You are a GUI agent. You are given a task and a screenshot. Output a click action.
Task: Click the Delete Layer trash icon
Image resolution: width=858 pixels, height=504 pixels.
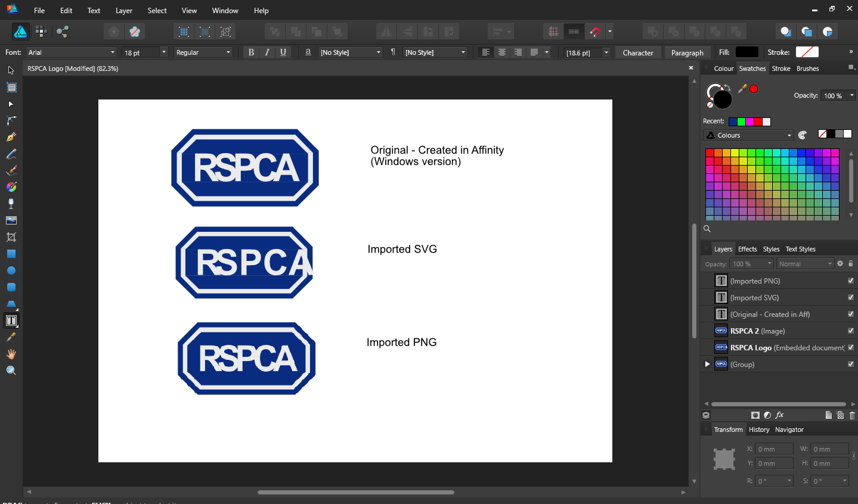click(x=852, y=415)
